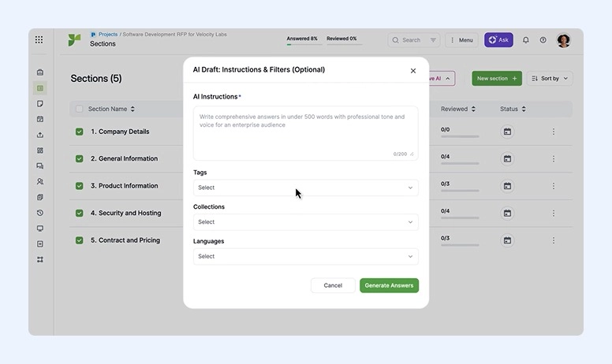
Task: Click the upload icon in sidebar
Action: (x=39, y=135)
